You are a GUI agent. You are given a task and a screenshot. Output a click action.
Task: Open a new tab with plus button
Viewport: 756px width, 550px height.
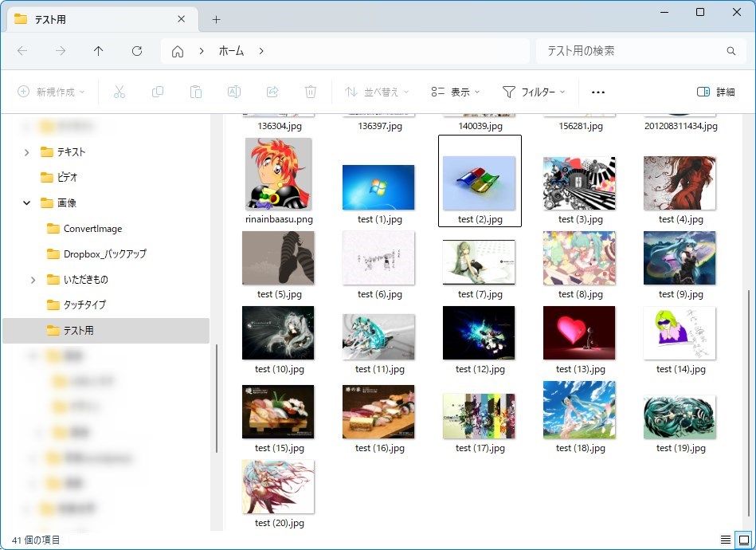(x=216, y=19)
